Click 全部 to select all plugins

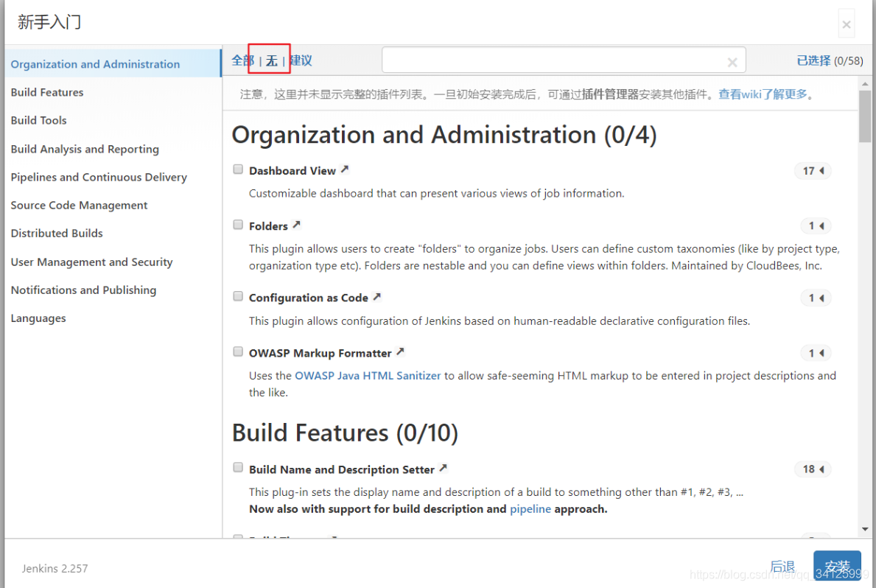tap(243, 60)
